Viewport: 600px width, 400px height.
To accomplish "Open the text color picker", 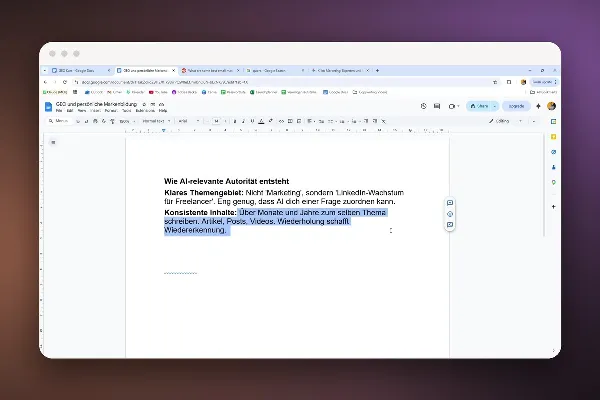I will [261, 121].
